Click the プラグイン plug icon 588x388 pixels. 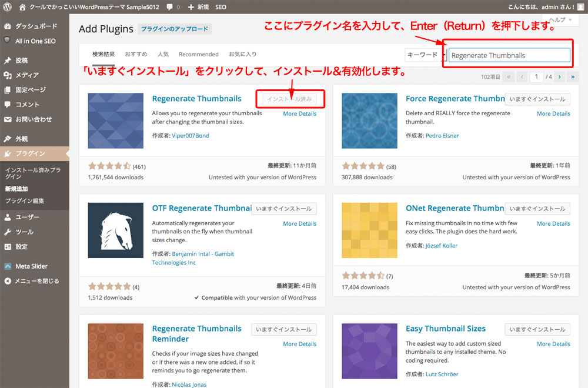tap(8, 153)
